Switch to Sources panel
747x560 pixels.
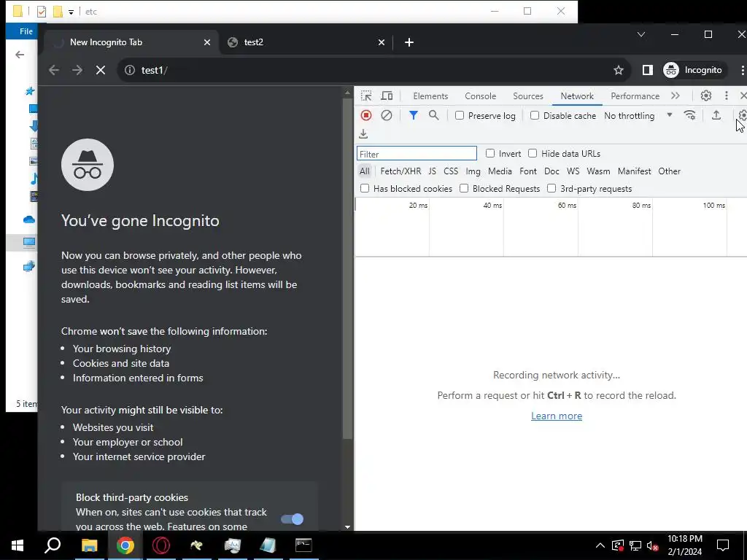[x=528, y=96]
